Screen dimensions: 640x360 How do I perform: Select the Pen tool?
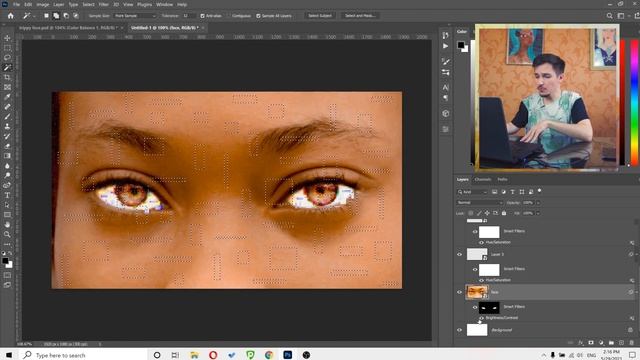(x=7, y=185)
